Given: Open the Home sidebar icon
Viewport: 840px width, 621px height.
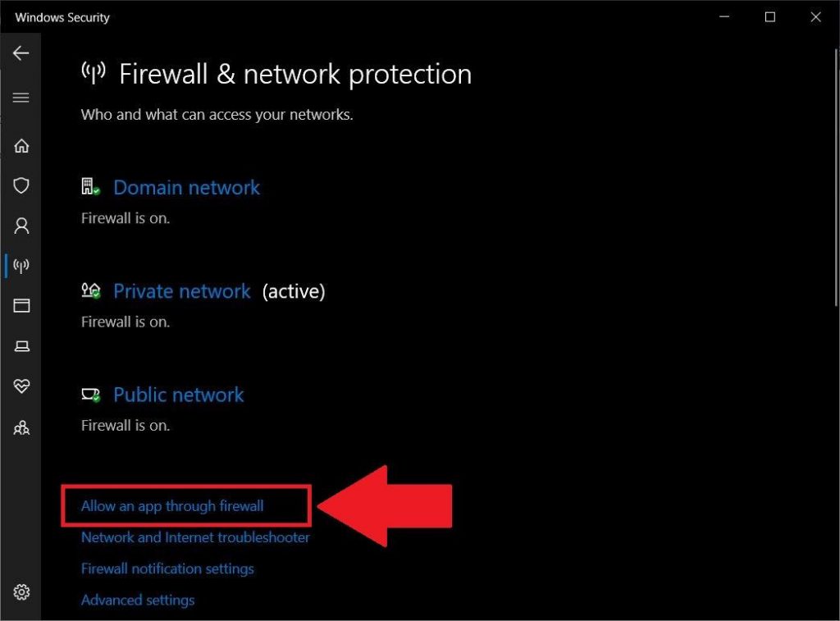Looking at the screenshot, I should [x=21, y=146].
